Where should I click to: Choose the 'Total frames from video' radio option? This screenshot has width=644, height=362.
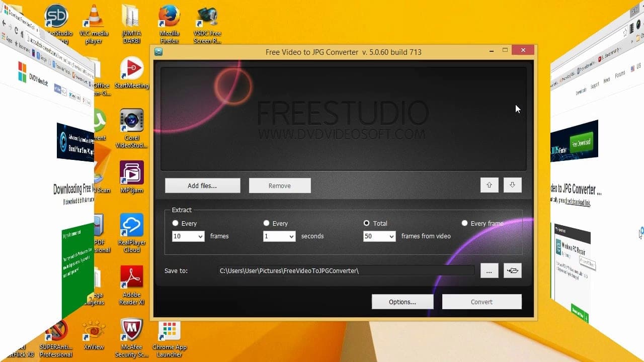click(x=366, y=223)
